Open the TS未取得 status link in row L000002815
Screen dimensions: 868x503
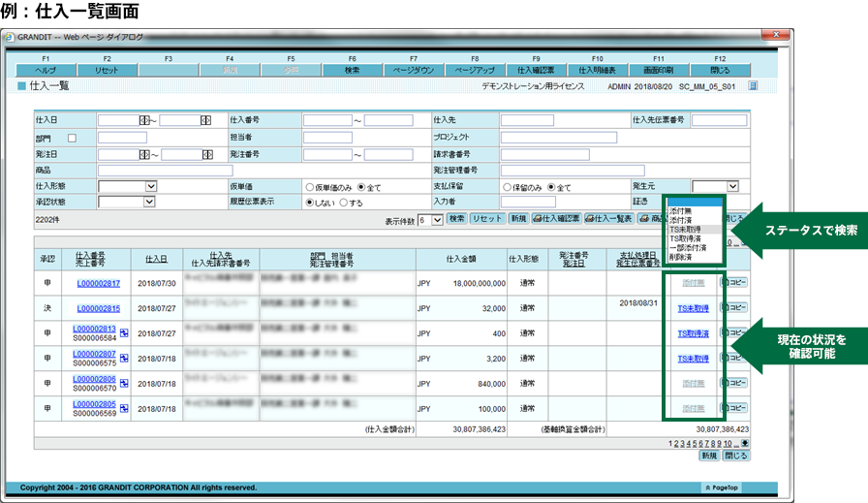(693, 308)
